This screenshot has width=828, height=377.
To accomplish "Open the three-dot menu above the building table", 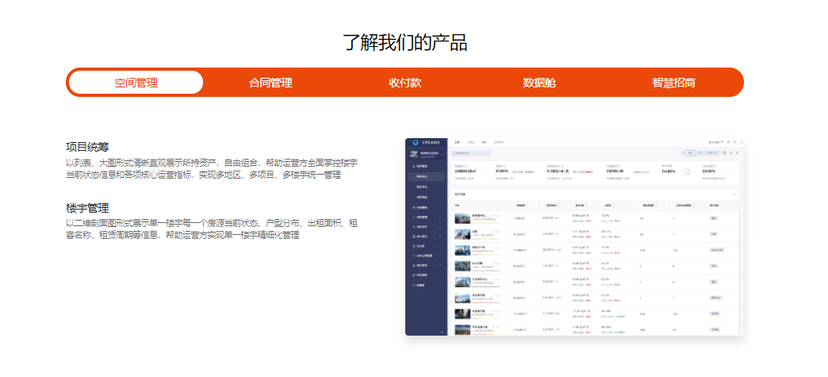I will pos(734,194).
